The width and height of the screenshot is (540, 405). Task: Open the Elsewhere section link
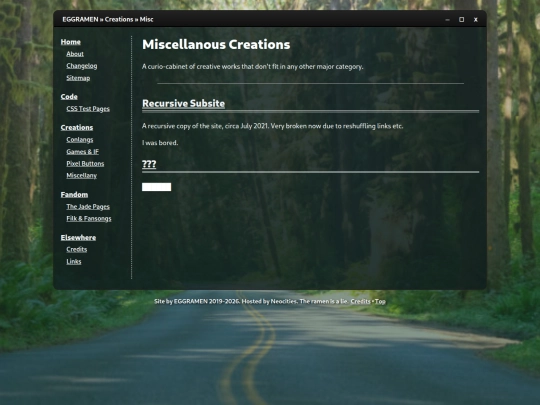click(x=78, y=238)
